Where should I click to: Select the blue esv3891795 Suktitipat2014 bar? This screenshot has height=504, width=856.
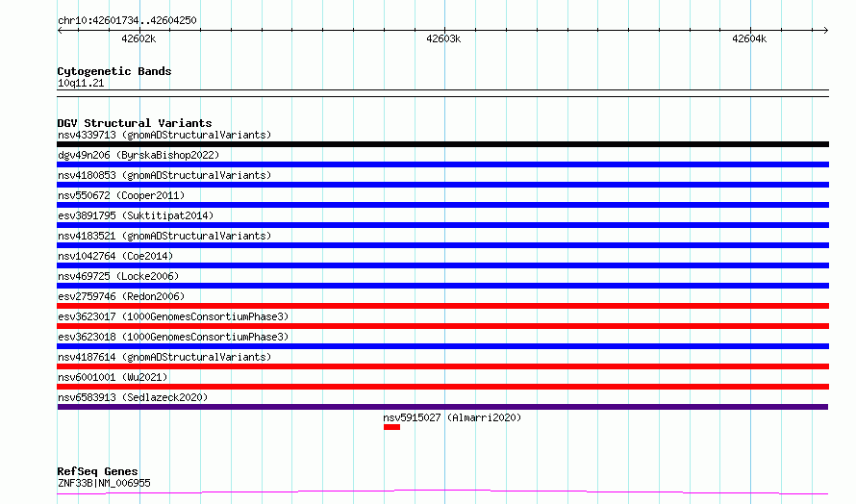442,225
